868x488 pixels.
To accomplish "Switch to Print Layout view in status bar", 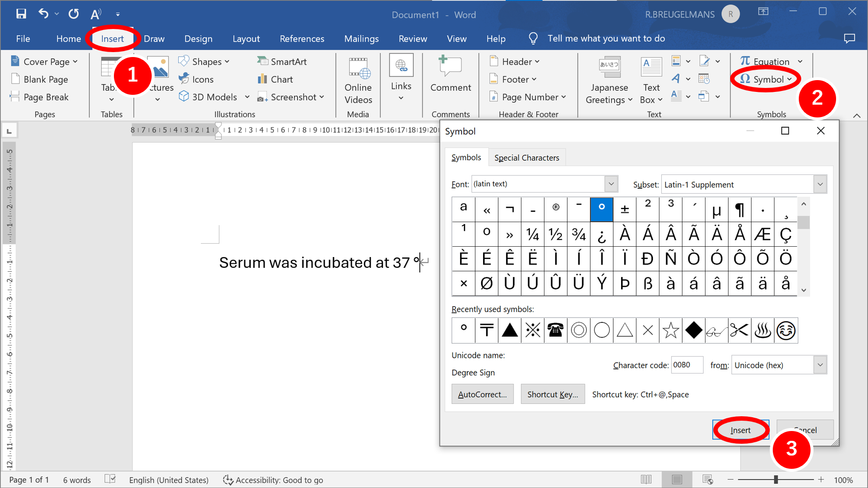I will click(677, 480).
